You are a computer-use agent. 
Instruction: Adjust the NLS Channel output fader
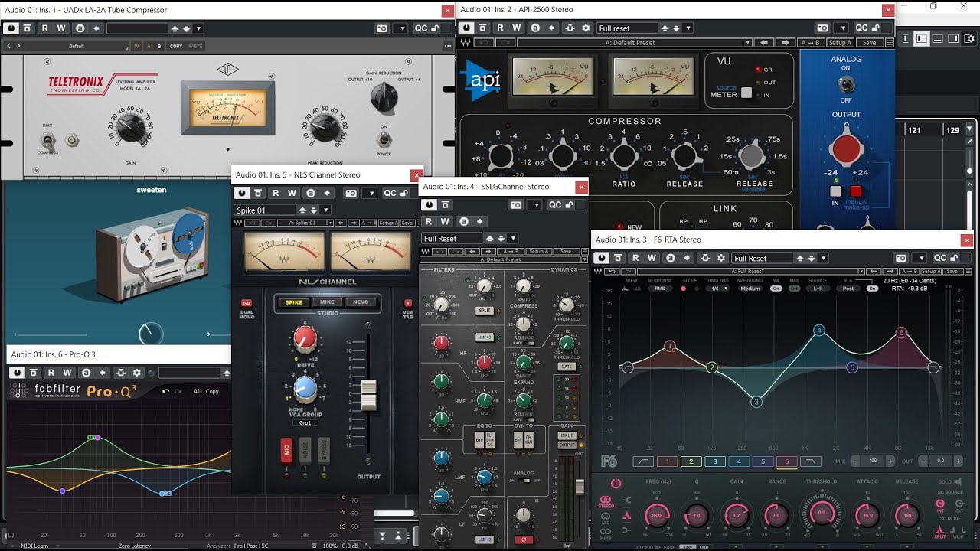pos(369,394)
